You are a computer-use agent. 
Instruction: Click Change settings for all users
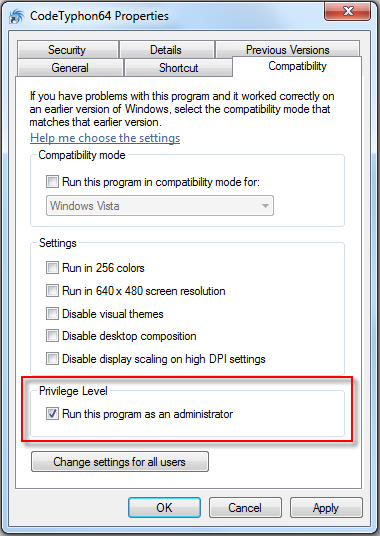(x=120, y=462)
